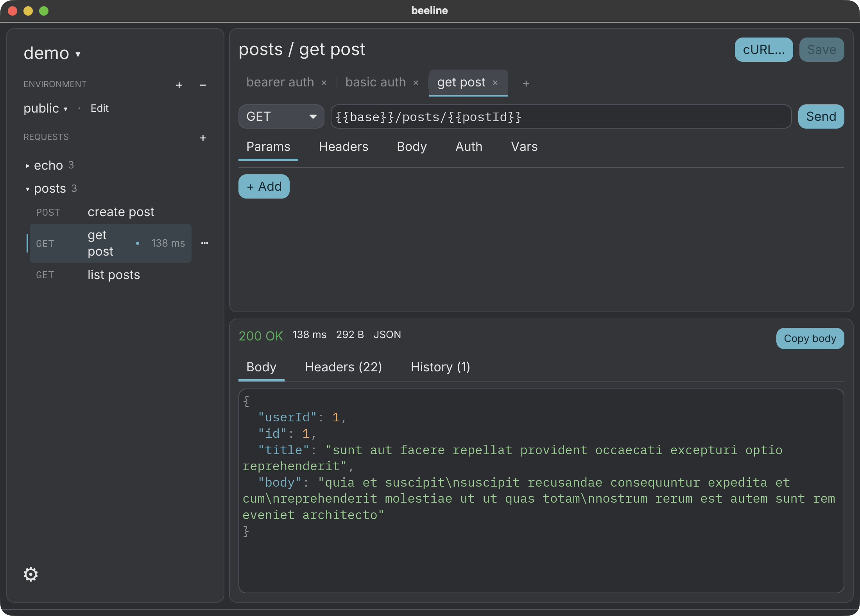This screenshot has height=616, width=860.
Task: Open the settings gear icon
Action: [30, 574]
